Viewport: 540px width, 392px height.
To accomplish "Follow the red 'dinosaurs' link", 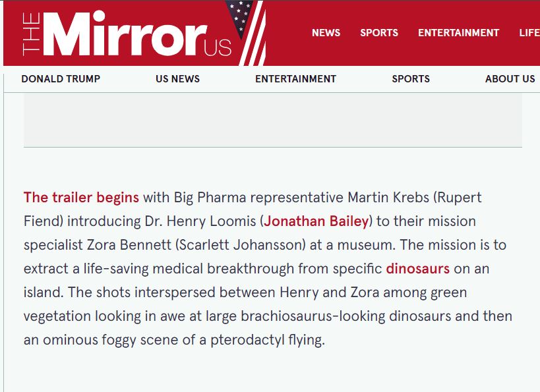I will pos(418,269).
